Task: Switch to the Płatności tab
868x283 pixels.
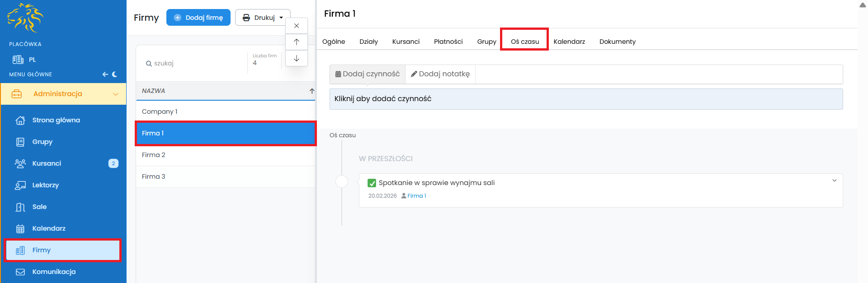Action: click(448, 42)
